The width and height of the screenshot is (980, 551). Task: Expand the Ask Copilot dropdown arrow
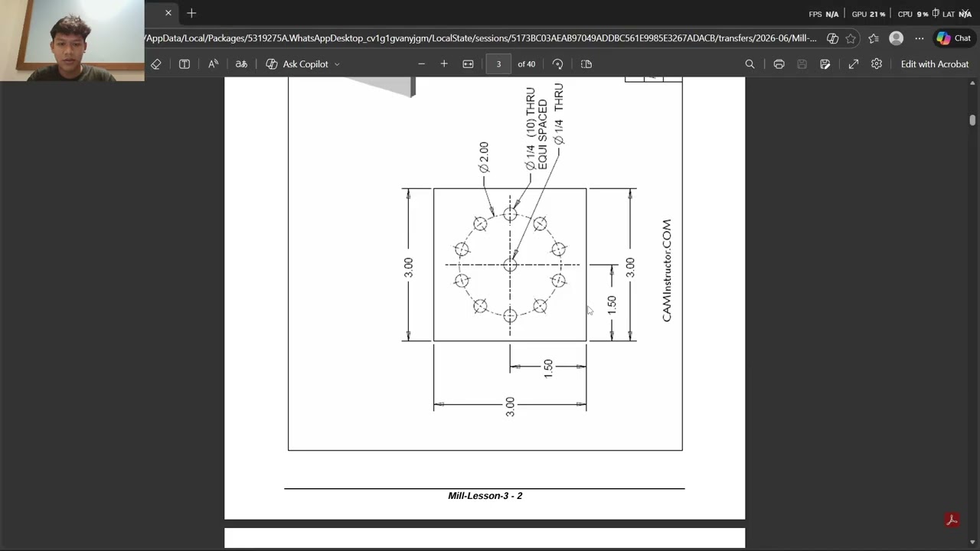pyautogui.click(x=337, y=64)
